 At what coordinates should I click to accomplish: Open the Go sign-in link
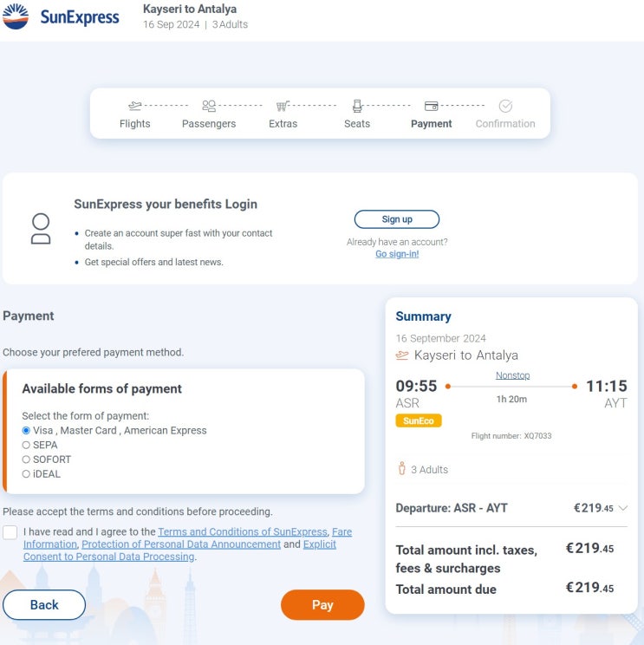pos(397,254)
